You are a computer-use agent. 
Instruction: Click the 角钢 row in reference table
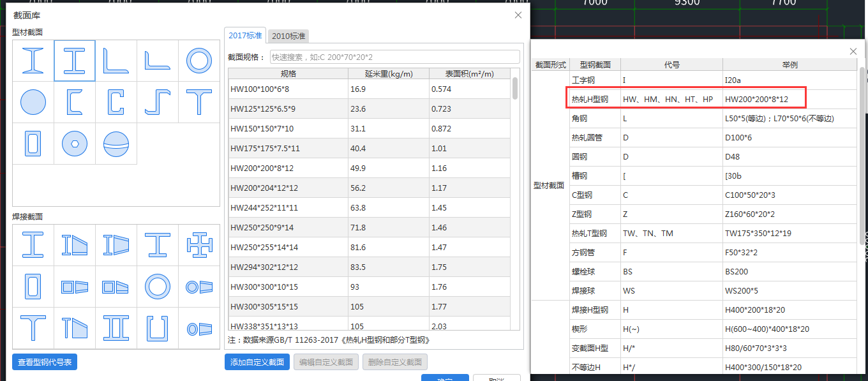tap(713, 118)
